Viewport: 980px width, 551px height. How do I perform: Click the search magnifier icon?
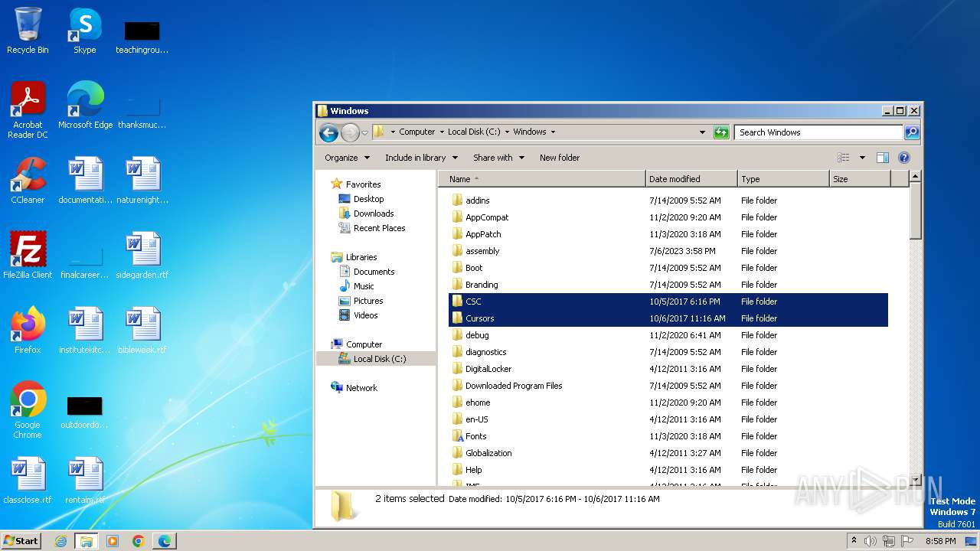(x=911, y=132)
